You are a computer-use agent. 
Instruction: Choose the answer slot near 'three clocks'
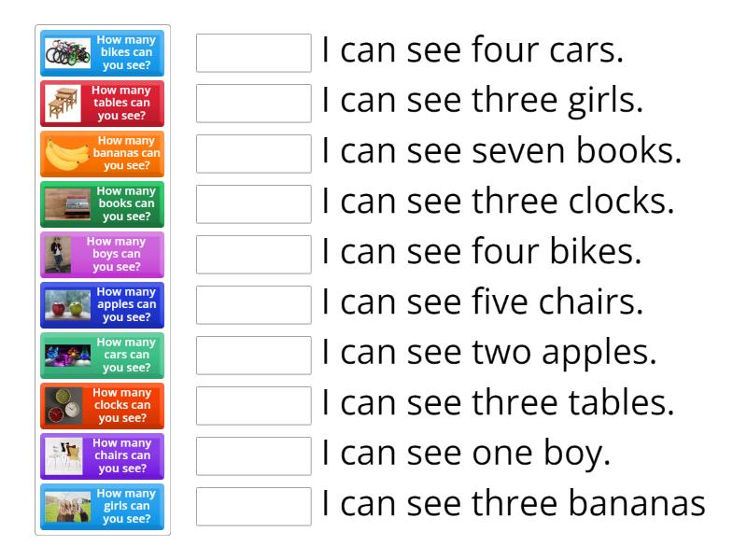253,204
